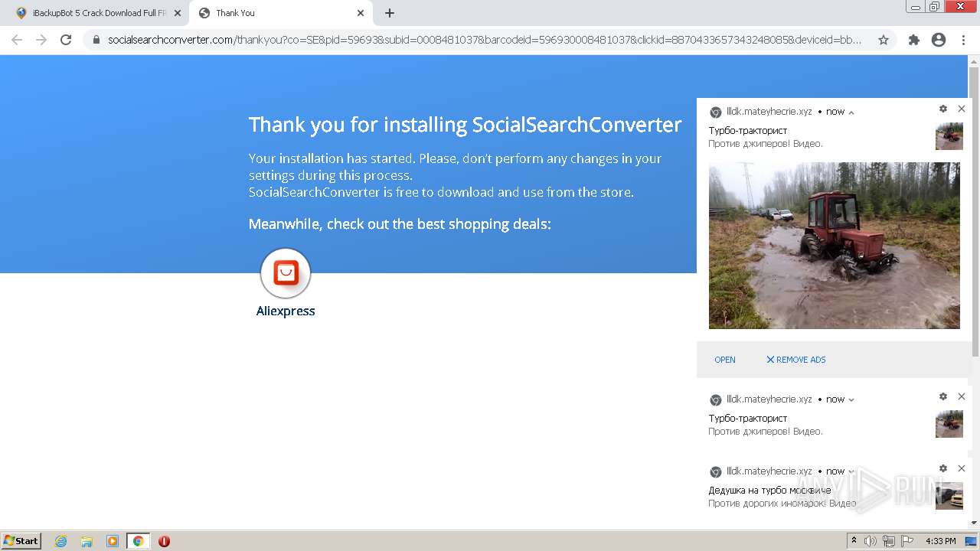This screenshot has height=551, width=980.
Task: Click OPEN on the notification
Action: click(x=725, y=360)
